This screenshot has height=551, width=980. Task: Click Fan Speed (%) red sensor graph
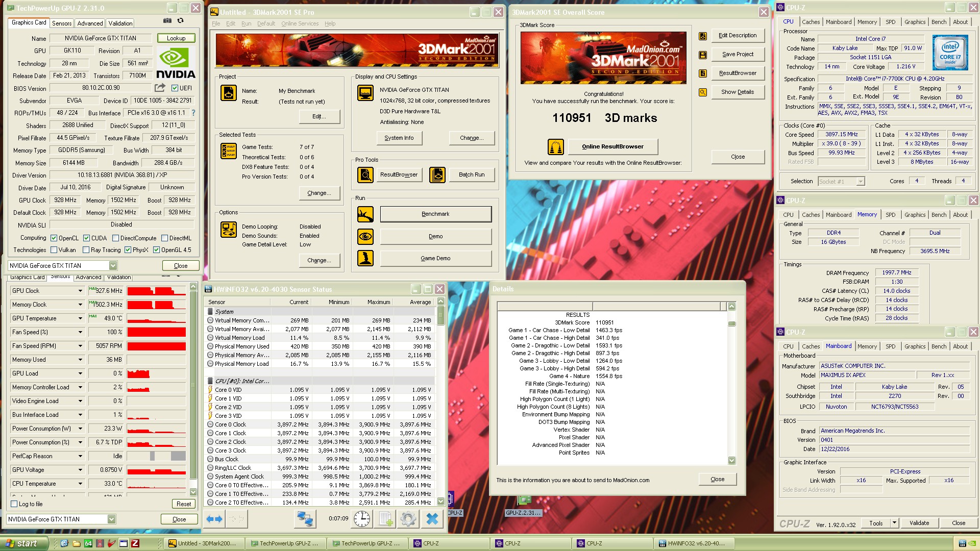pos(156,332)
